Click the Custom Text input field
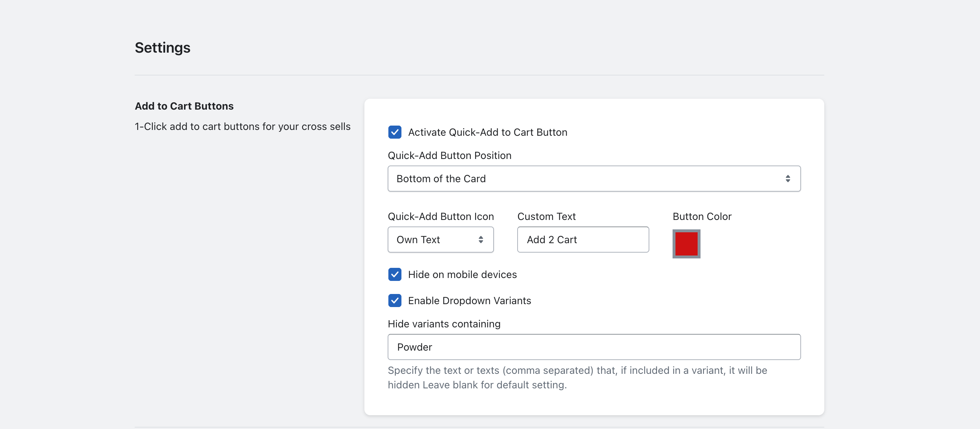This screenshot has height=429, width=980. point(583,240)
